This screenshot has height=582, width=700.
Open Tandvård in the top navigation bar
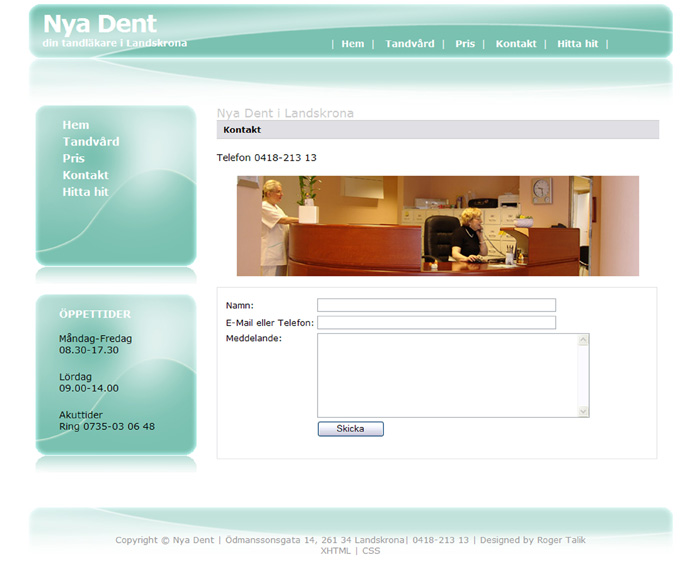(x=410, y=44)
